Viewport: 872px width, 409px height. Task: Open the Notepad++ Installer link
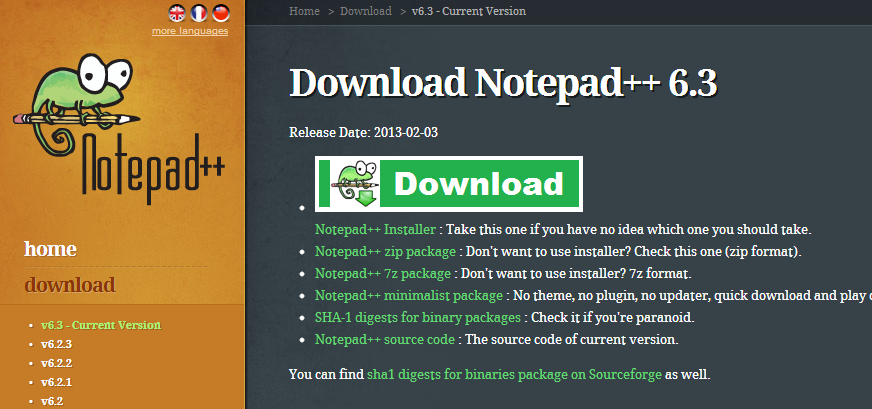(x=375, y=229)
